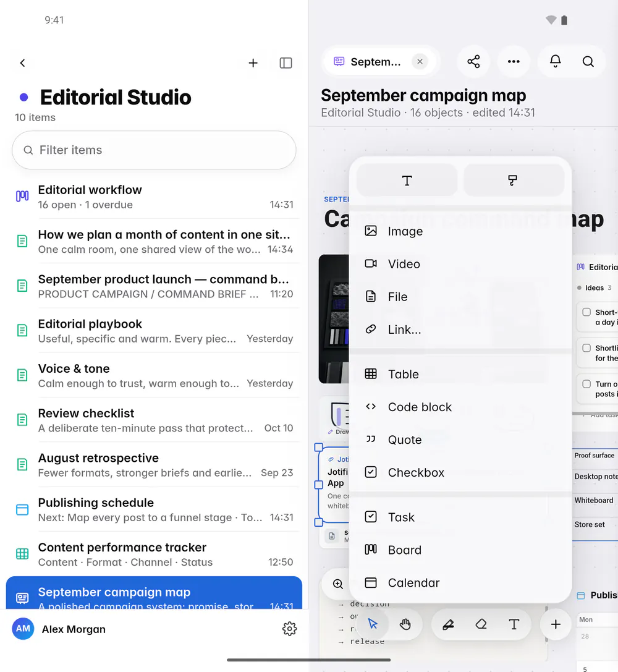Open search with the magnifier icon at top right

coord(588,62)
